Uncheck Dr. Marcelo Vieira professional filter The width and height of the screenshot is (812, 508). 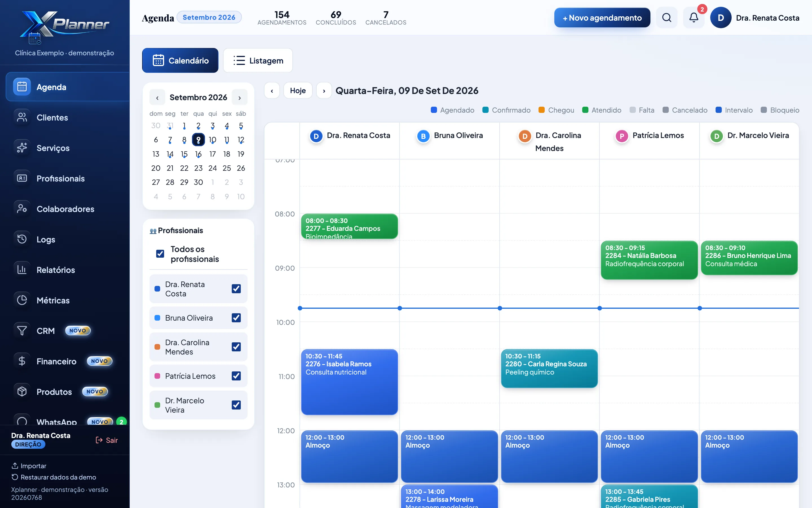click(x=236, y=405)
